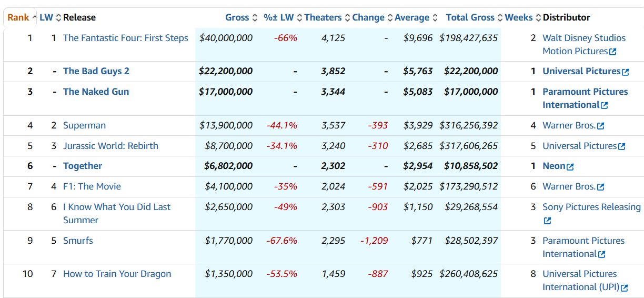The height and width of the screenshot is (298, 644).
Task: Click external link icon for The Bad Guys 2 distributor
Action: pyautogui.click(x=625, y=72)
